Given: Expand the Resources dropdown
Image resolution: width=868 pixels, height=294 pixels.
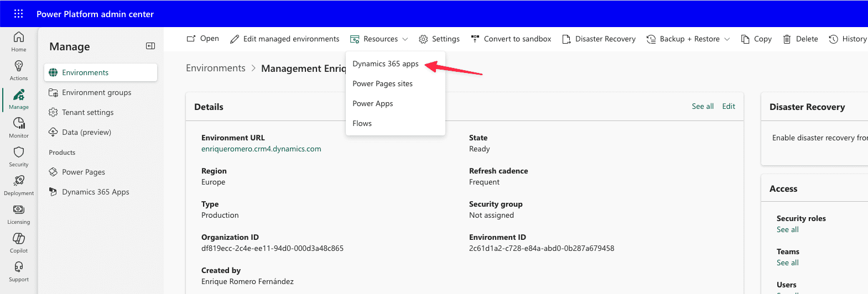Looking at the screenshot, I should coord(379,39).
